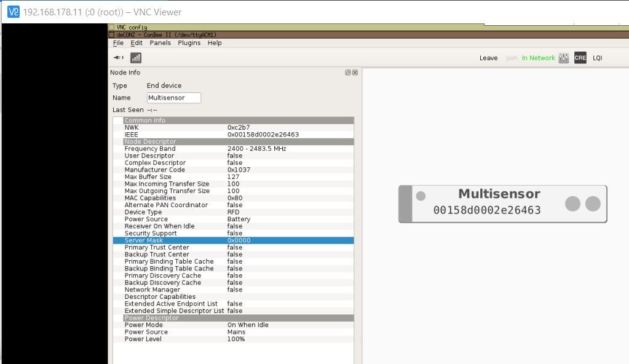Screen dimensions: 629x364
Task: Open the File menu
Action: 118,43
